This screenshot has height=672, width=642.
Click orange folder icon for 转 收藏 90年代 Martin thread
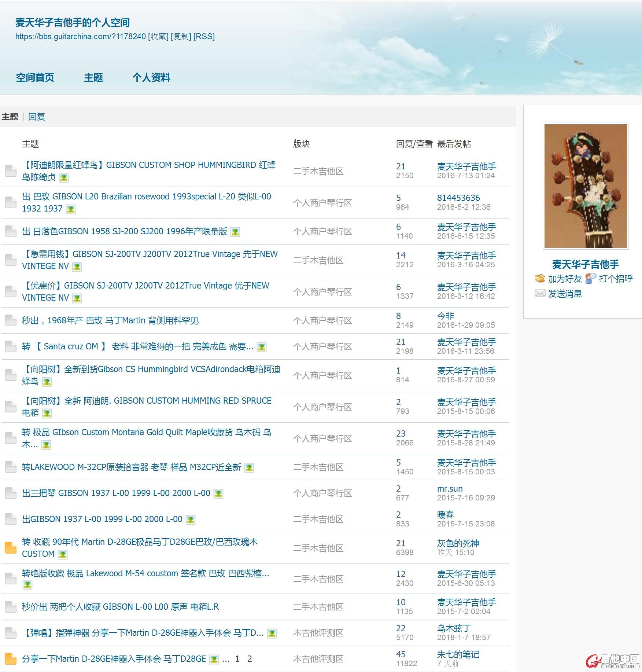11,548
